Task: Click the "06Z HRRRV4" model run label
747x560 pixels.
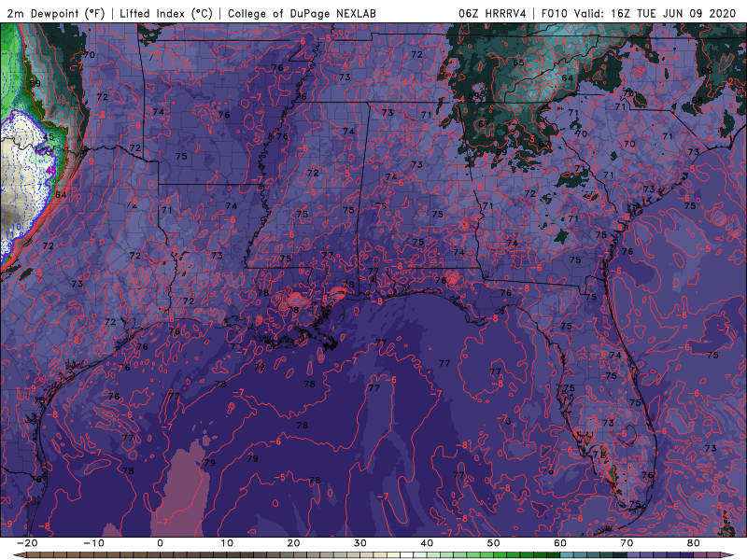Action: (x=492, y=13)
